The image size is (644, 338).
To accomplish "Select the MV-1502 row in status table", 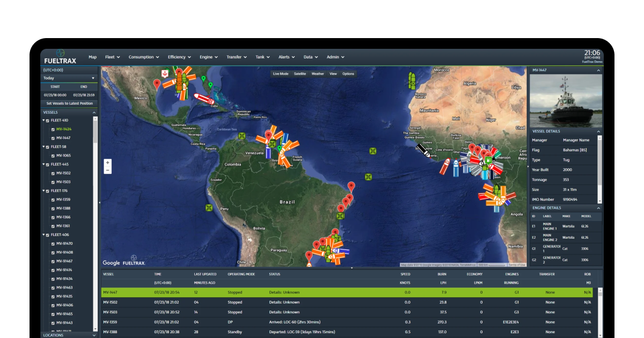I will tap(347, 302).
